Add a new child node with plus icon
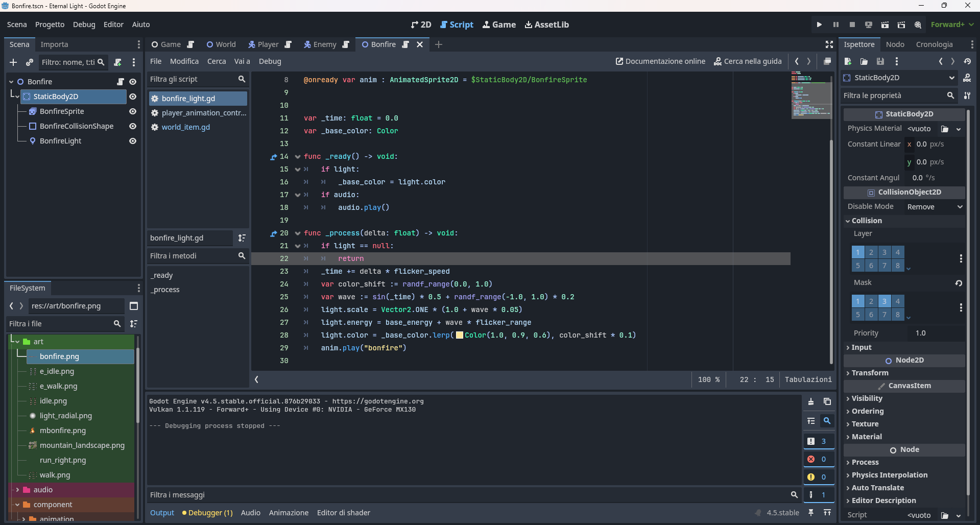Image resolution: width=980 pixels, height=525 pixels. 13,62
